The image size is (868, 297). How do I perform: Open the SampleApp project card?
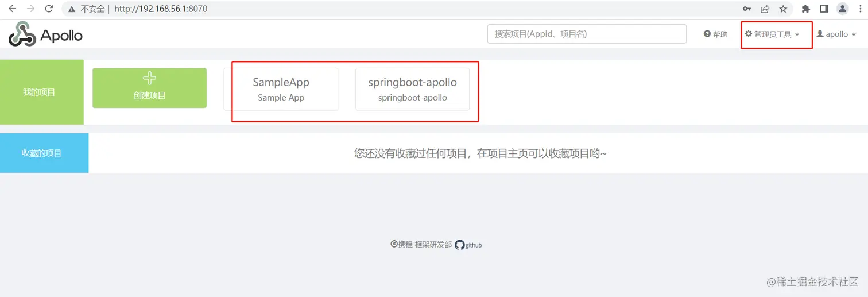tap(281, 89)
